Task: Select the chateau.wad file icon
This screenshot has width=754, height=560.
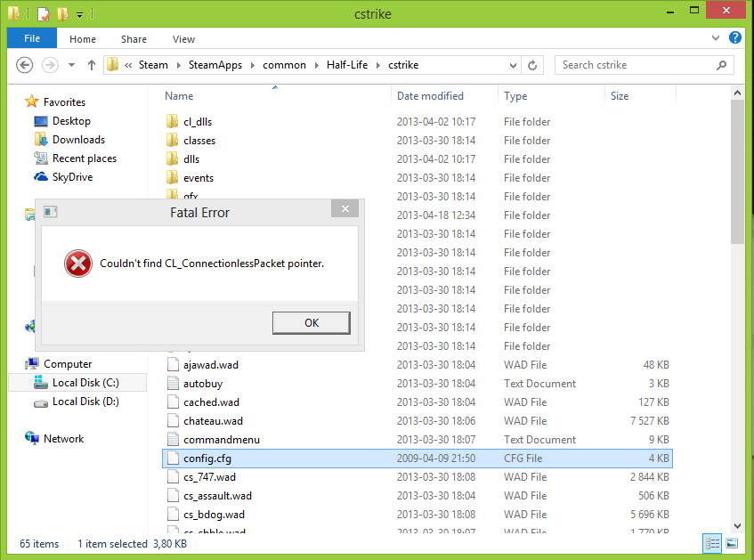Action: coord(173,421)
